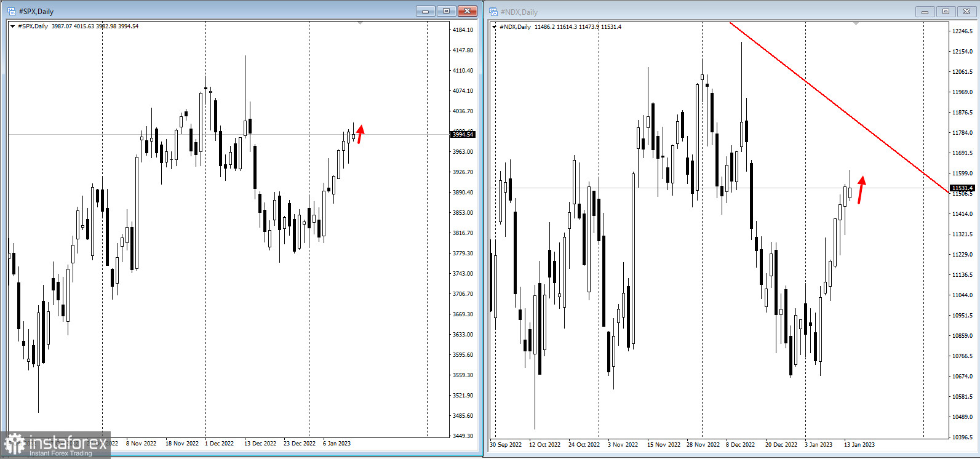The width and height of the screenshot is (980, 459).
Task: Click the 3 Nov 2022 date on NDX timeline
Action: (x=623, y=445)
